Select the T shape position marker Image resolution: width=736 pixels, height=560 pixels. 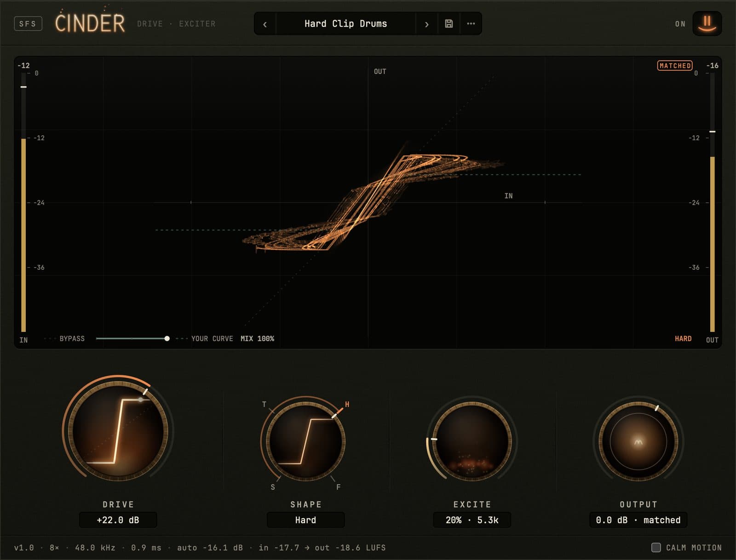point(264,405)
